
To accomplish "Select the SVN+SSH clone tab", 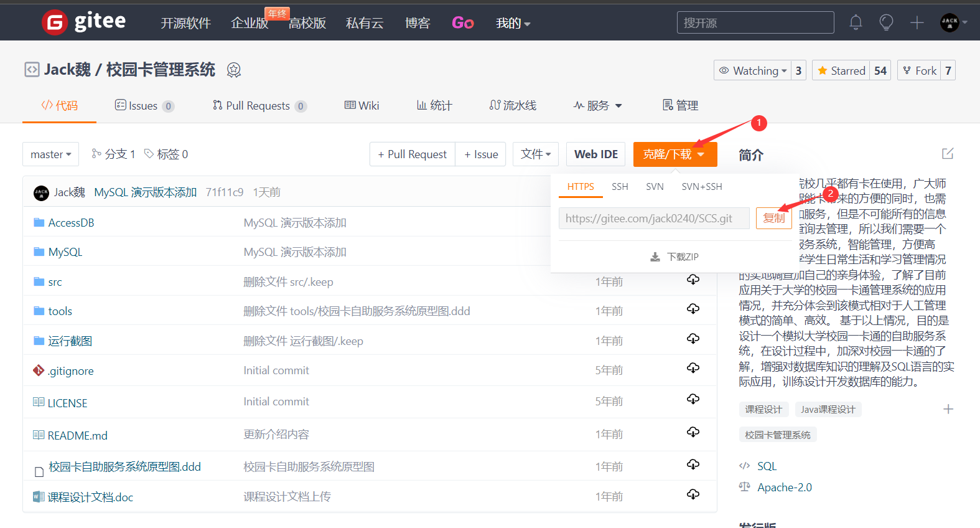I will coord(702,186).
